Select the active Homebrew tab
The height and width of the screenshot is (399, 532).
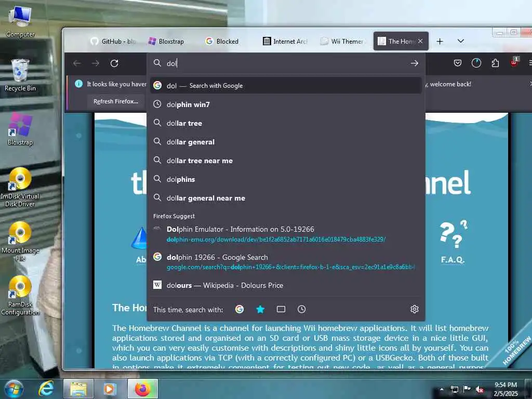pos(396,42)
